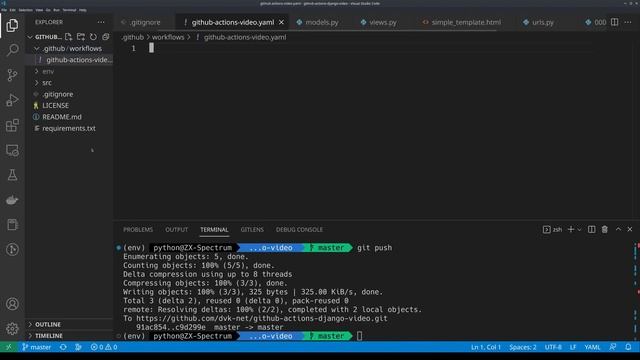Open the GITLENS panel tab
The width and height of the screenshot is (640, 360).
click(x=252, y=230)
